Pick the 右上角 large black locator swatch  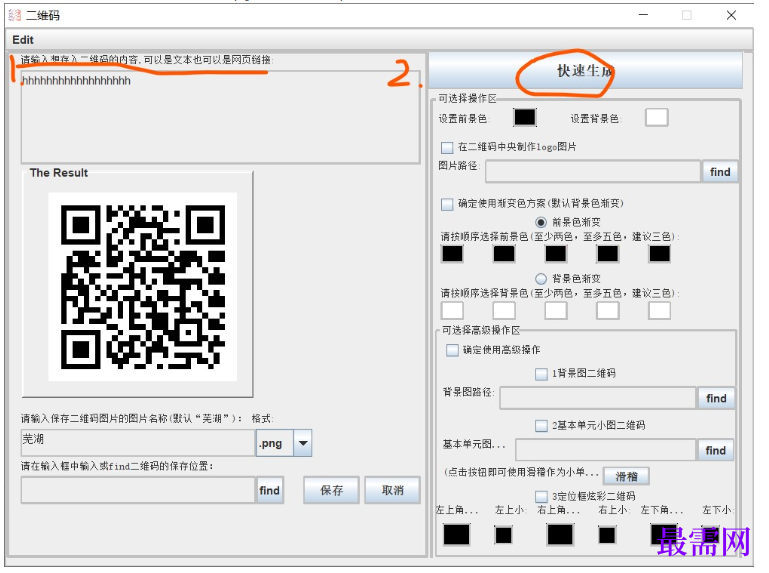click(560, 535)
